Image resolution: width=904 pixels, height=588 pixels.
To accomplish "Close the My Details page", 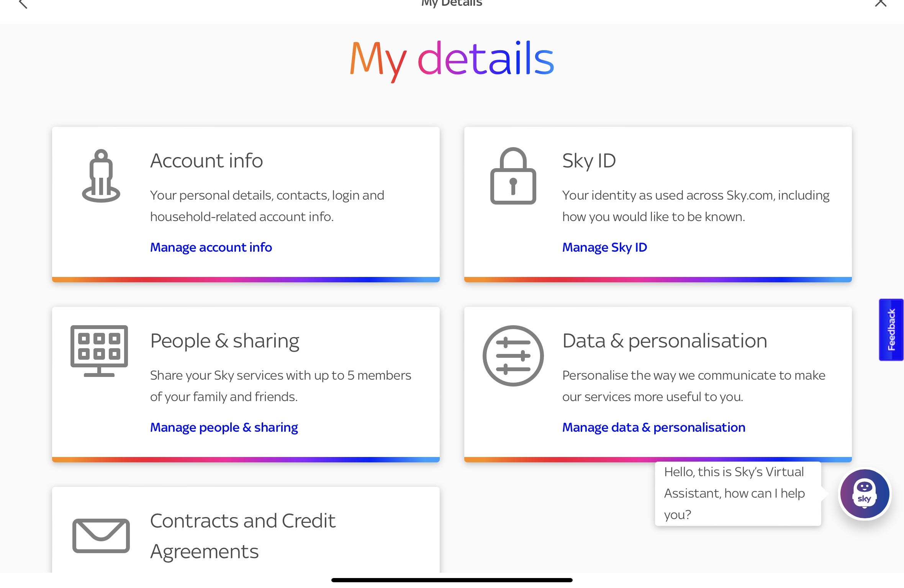I will [881, 3].
